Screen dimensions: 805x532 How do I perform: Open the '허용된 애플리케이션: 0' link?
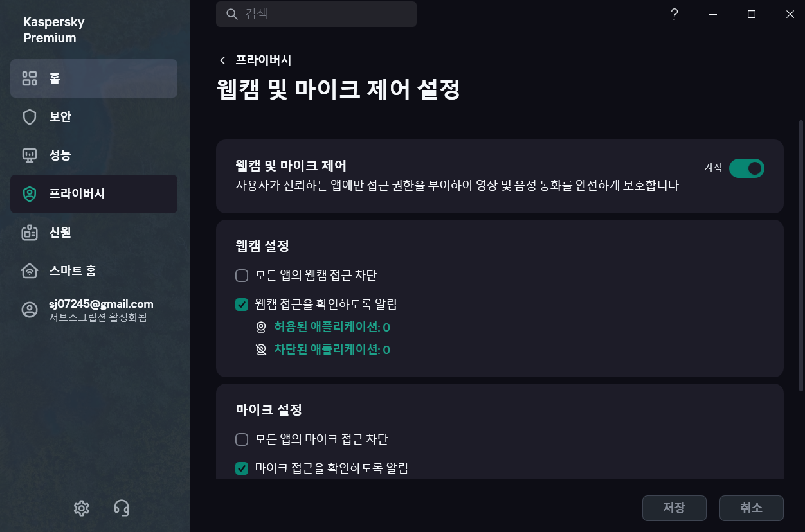(x=332, y=328)
